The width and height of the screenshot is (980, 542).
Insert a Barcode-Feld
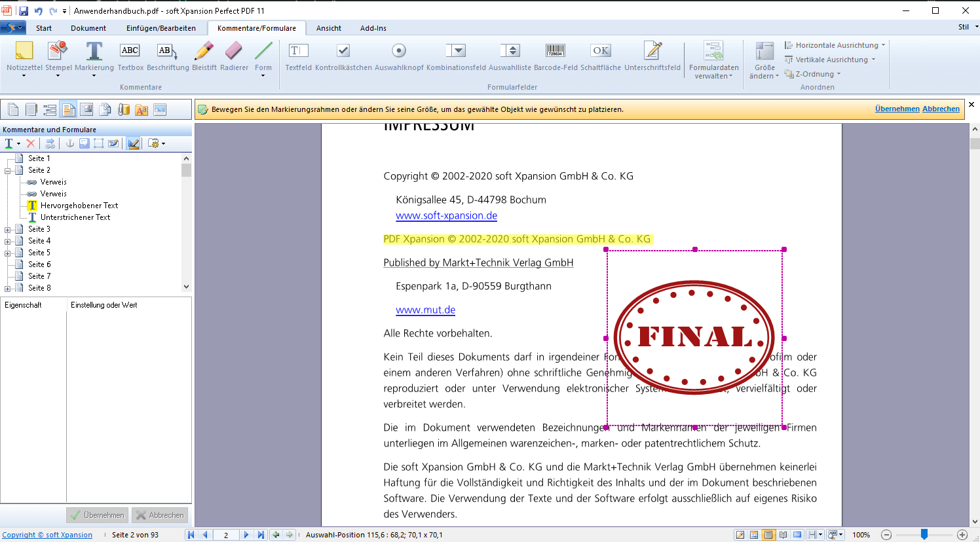(556, 56)
